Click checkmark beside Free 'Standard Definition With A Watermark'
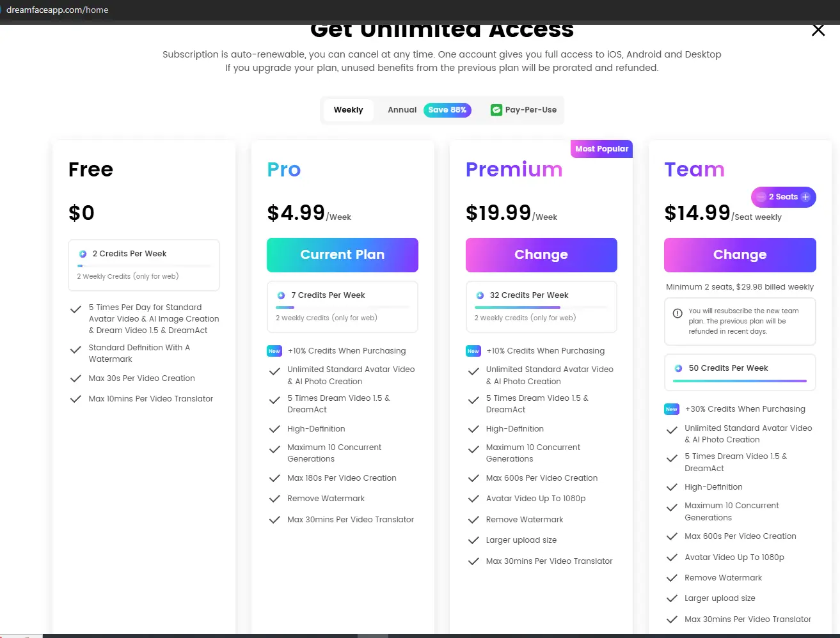Image resolution: width=840 pixels, height=638 pixels. [75, 350]
